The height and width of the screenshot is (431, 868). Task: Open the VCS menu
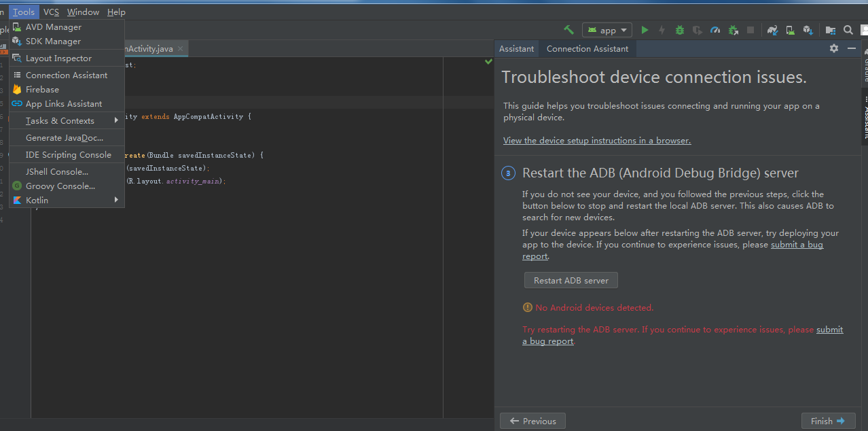pyautogui.click(x=51, y=12)
